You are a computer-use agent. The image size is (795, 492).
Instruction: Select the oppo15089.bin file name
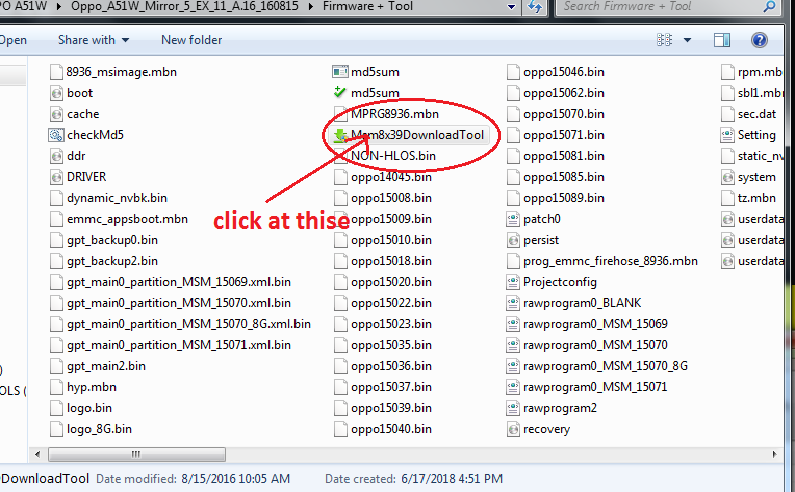pyautogui.click(x=563, y=198)
